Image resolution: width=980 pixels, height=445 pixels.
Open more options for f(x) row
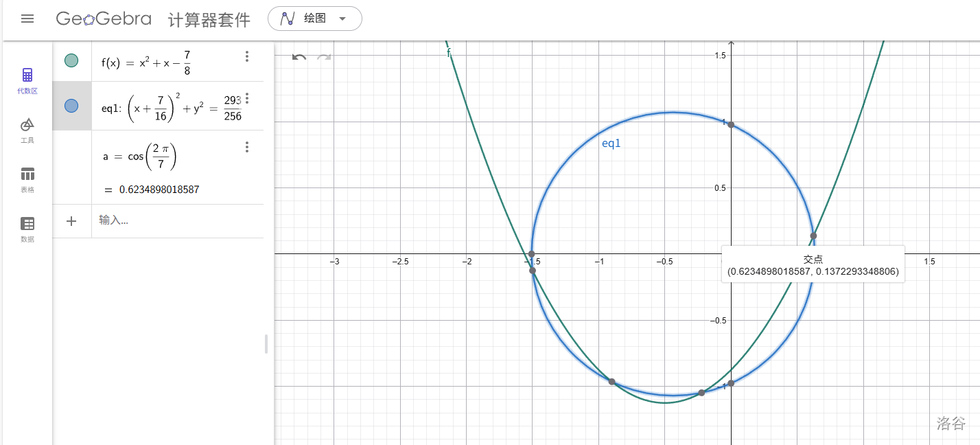[x=248, y=56]
